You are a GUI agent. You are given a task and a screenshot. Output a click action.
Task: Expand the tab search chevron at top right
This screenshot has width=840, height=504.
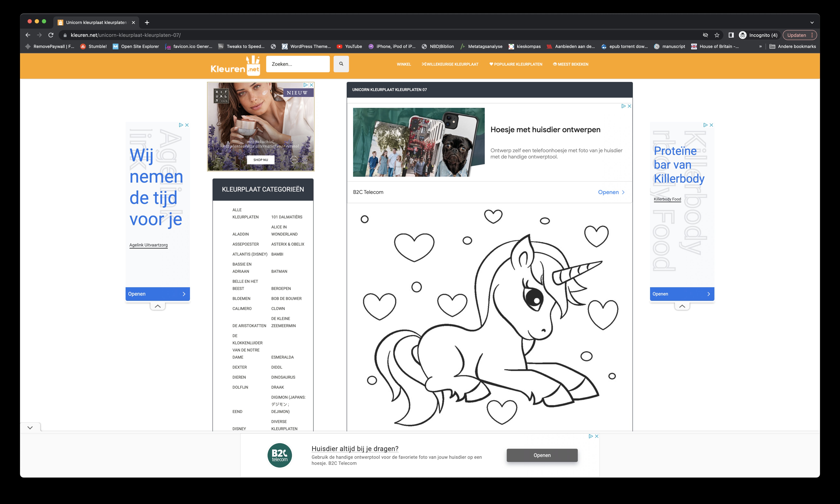[x=812, y=22]
